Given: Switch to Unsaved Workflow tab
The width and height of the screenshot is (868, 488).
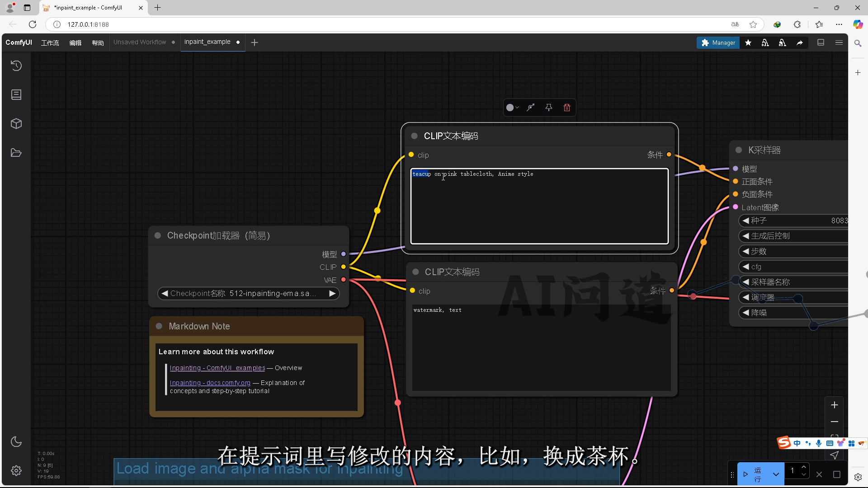Looking at the screenshot, I should (x=140, y=42).
